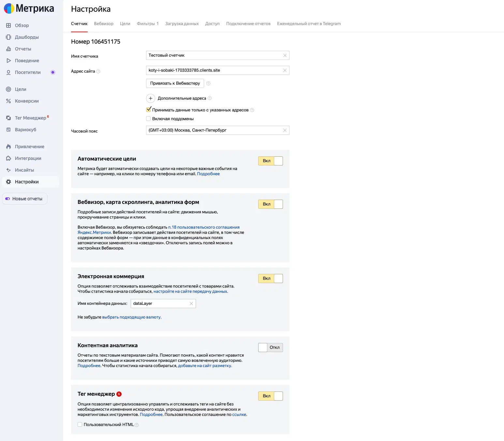Switch to the Вебвизор tab
The image size is (504, 441).
104,24
